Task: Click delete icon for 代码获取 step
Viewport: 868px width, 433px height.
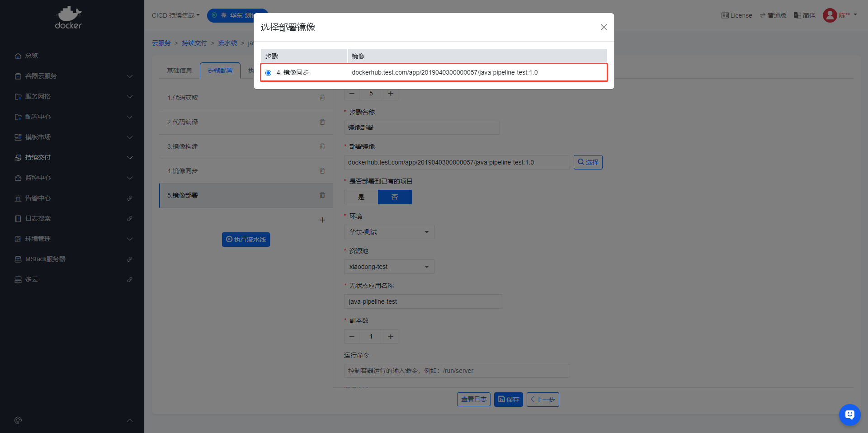Action: (322, 98)
